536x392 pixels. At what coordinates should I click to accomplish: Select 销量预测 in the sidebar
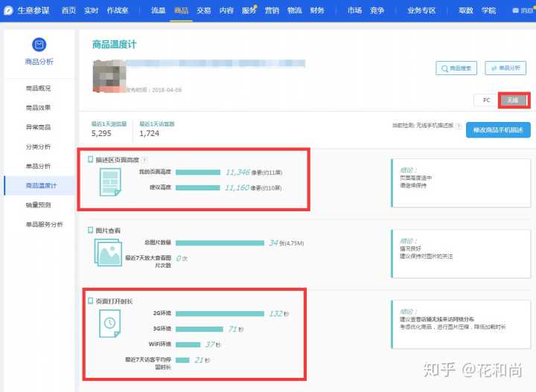click(38, 205)
